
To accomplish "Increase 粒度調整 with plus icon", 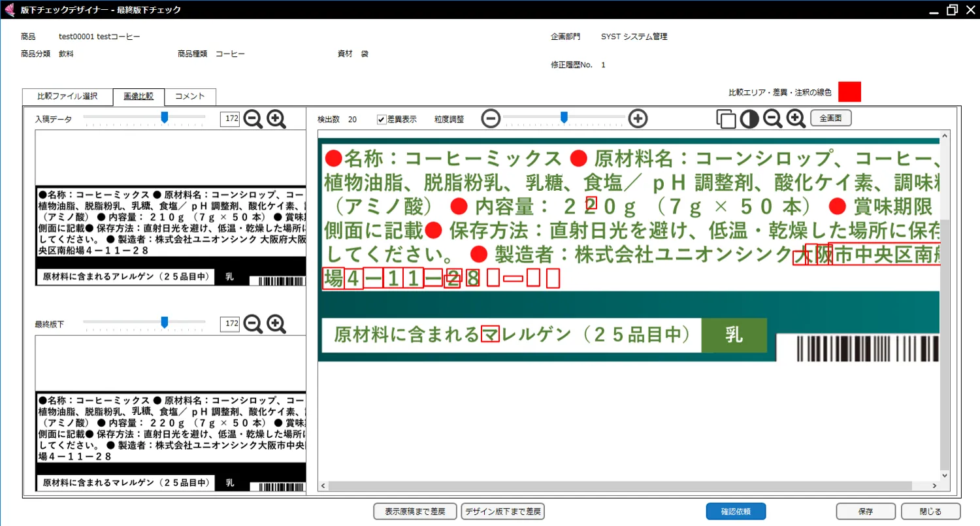I will (638, 119).
